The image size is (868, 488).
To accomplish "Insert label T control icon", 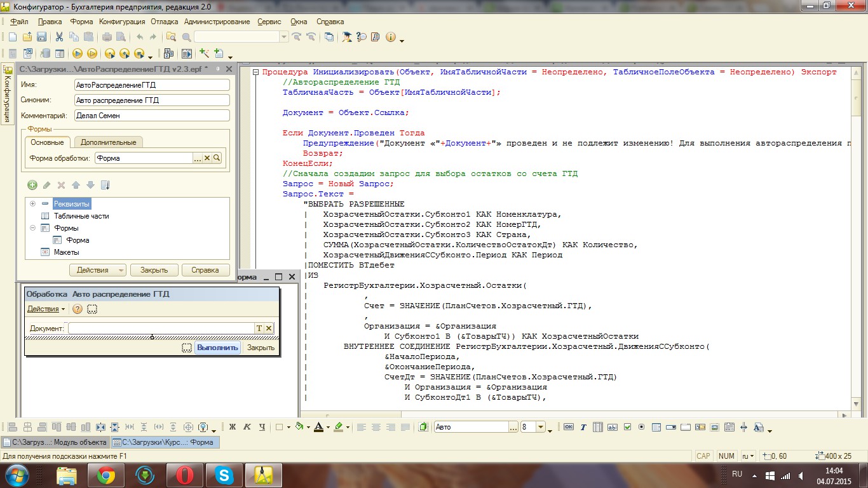I will click(583, 427).
